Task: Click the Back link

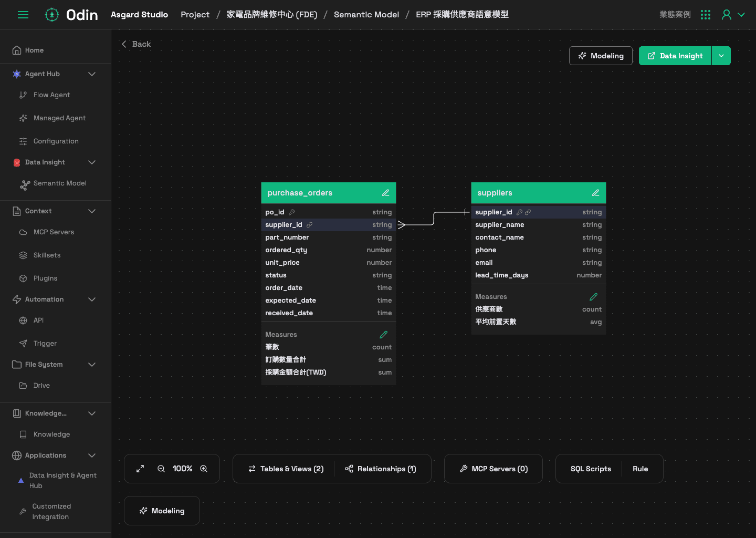Action: point(136,44)
